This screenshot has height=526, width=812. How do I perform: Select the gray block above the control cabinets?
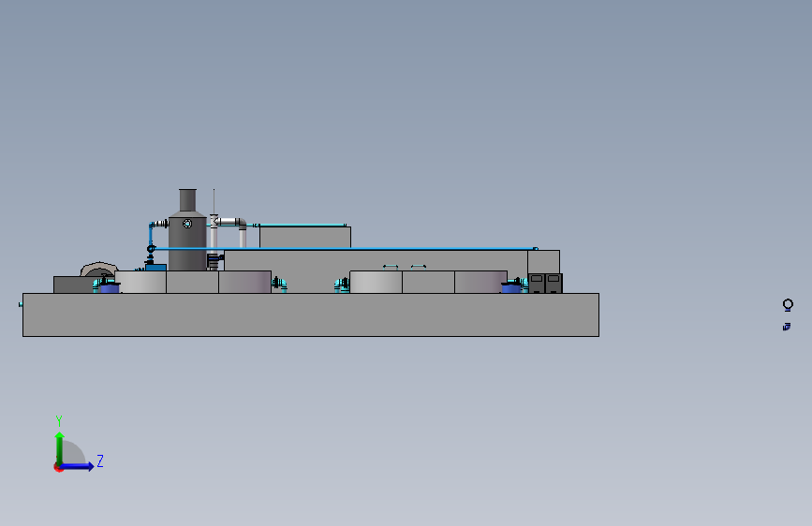click(544, 262)
